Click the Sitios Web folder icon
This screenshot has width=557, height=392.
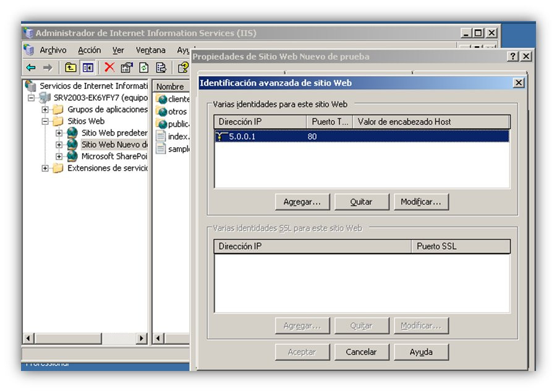[x=58, y=121]
